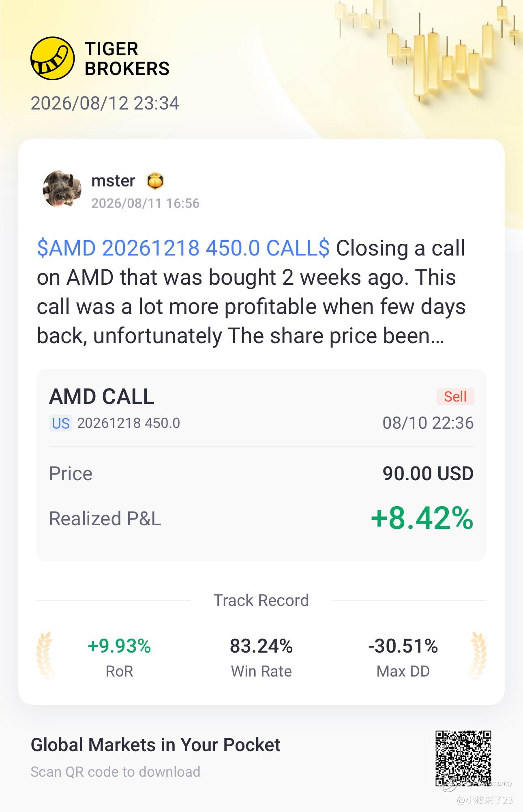
Task: Open the $AMD 20261218 450.0 CALL$ link
Action: pyautogui.click(x=183, y=248)
